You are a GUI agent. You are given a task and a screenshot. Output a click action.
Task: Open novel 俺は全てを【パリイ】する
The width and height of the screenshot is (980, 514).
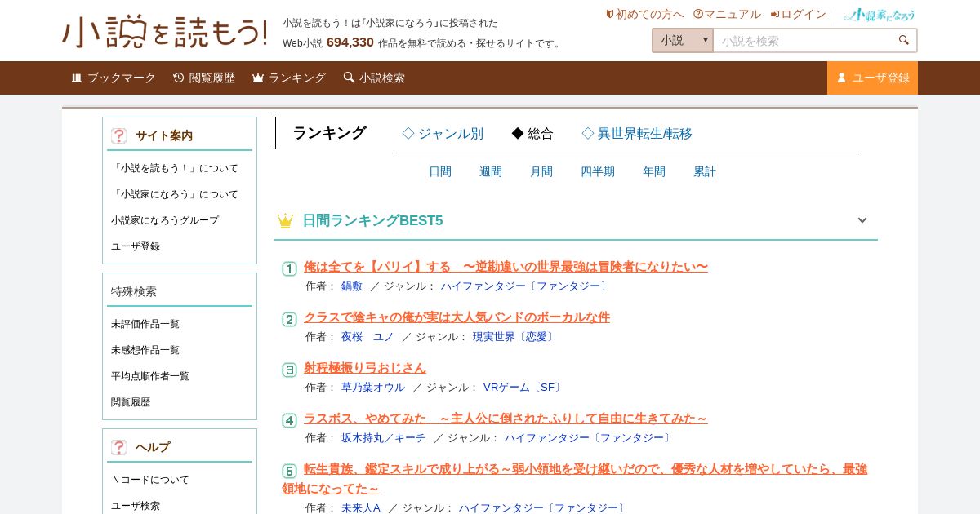tap(506, 267)
